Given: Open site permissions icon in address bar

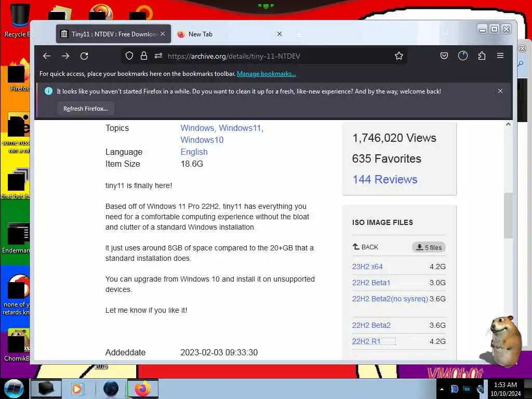Looking at the screenshot, I should coord(158,56).
